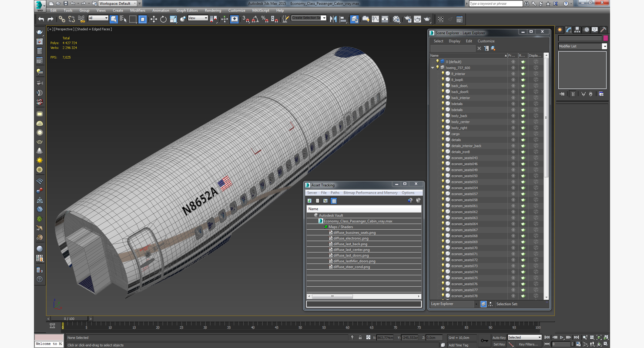Click the Add Time Tag label
This screenshot has width=644, height=348.
tap(458, 345)
